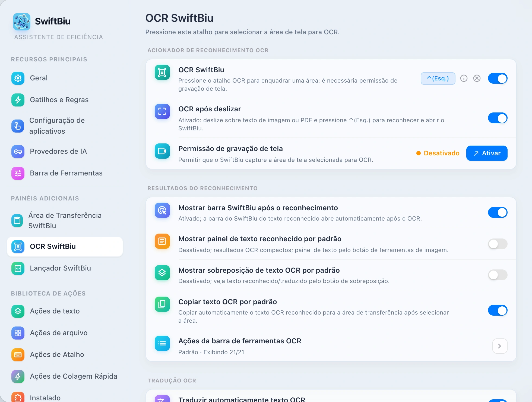Click the orange recognized-text panel icon
The image size is (532, 402).
(162, 241)
